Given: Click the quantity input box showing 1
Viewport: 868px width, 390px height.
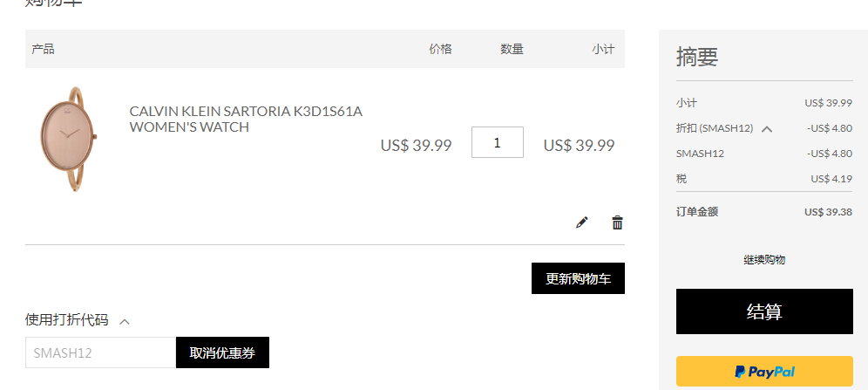Looking at the screenshot, I should point(497,142).
